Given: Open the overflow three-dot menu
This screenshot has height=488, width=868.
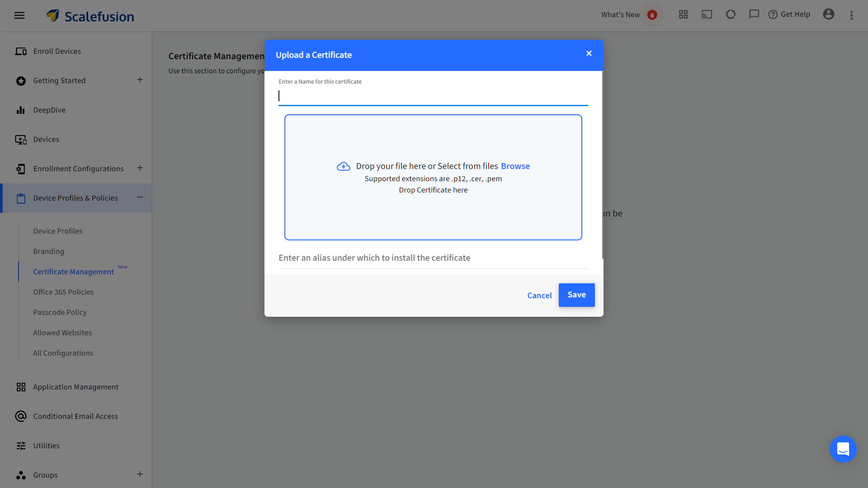Looking at the screenshot, I should tap(852, 15).
